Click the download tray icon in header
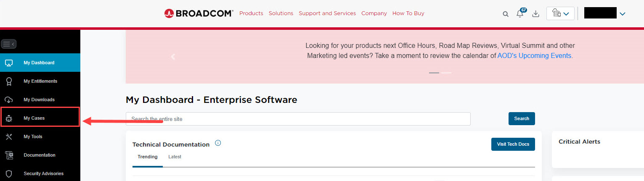The width and height of the screenshot is (644, 181). pos(535,14)
